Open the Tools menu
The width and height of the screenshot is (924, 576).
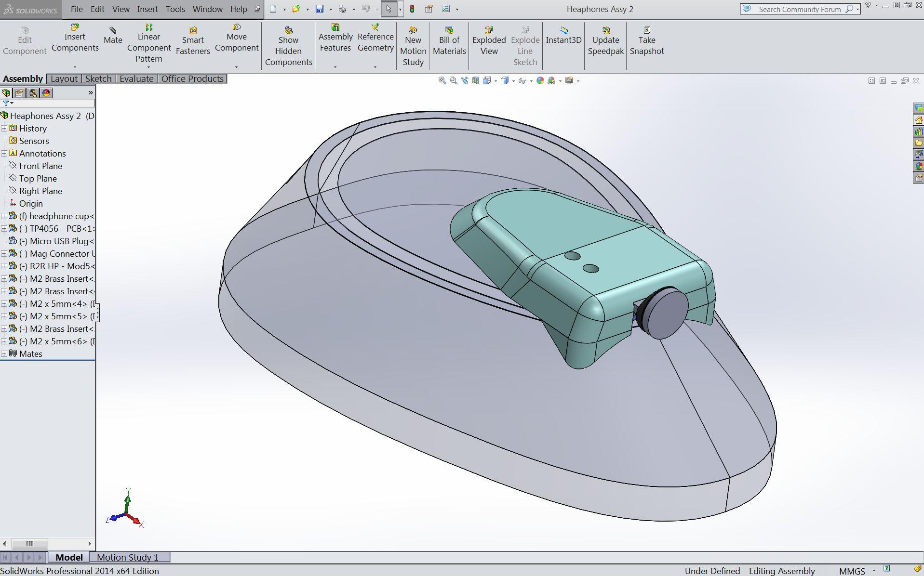click(175, 9)
